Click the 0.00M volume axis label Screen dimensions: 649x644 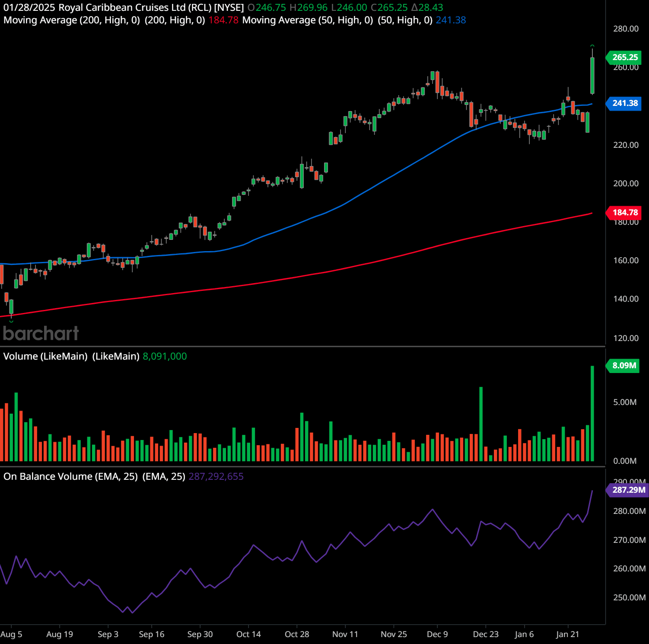[x=625, y=461]
